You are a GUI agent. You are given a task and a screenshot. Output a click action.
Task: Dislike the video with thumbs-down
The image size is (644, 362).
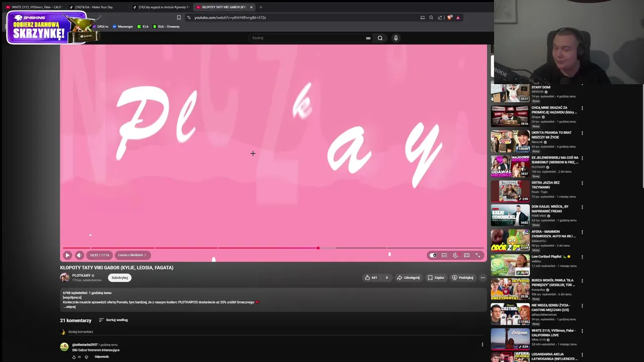pos(386,278)
